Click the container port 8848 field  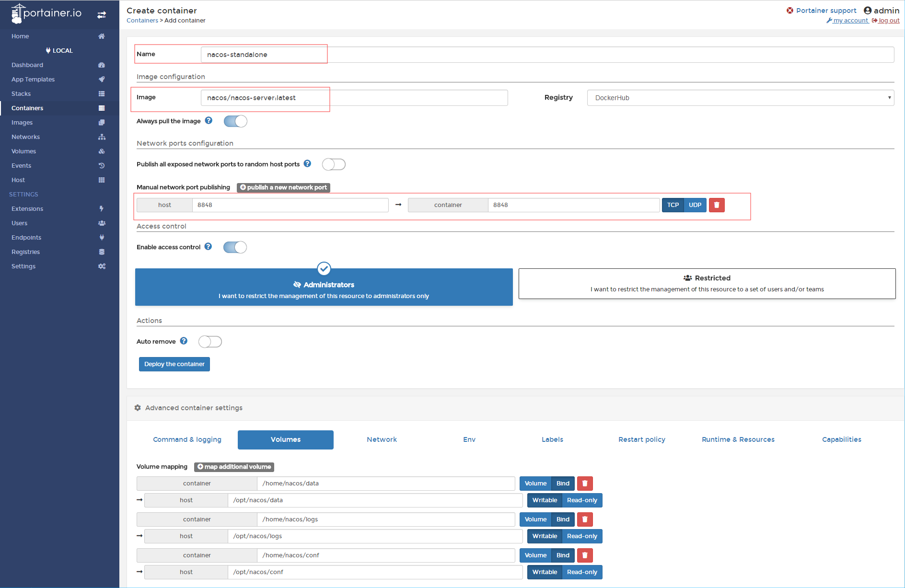[574, 205]
